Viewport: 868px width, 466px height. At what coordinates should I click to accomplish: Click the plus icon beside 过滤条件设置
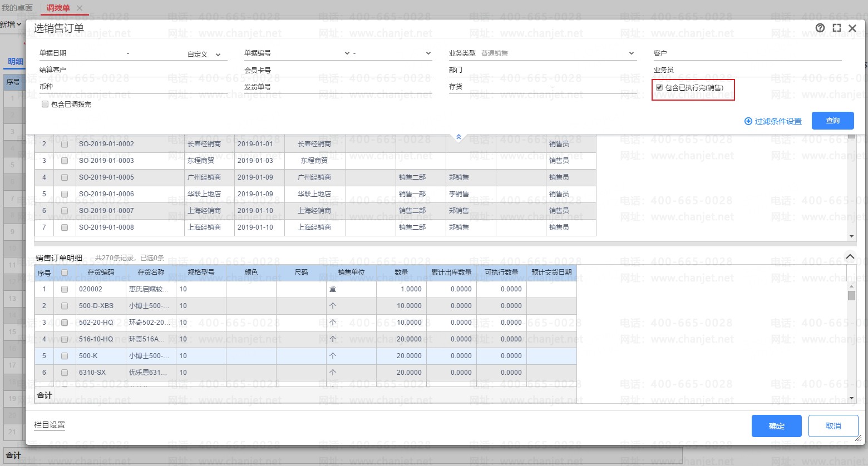748,121
